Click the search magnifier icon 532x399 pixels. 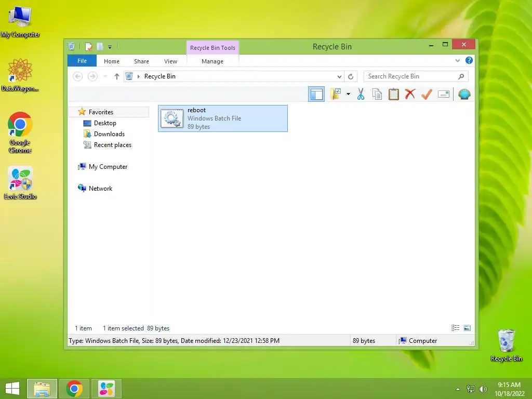[x=461, y=76]
